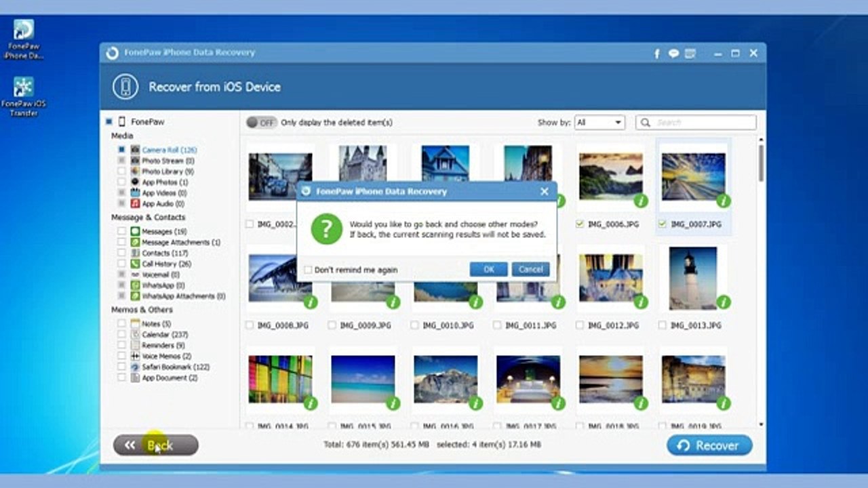The image size is (868, 488).
Task: Click the title bar icon beside the chat bubble
Action: coord(691,54)
